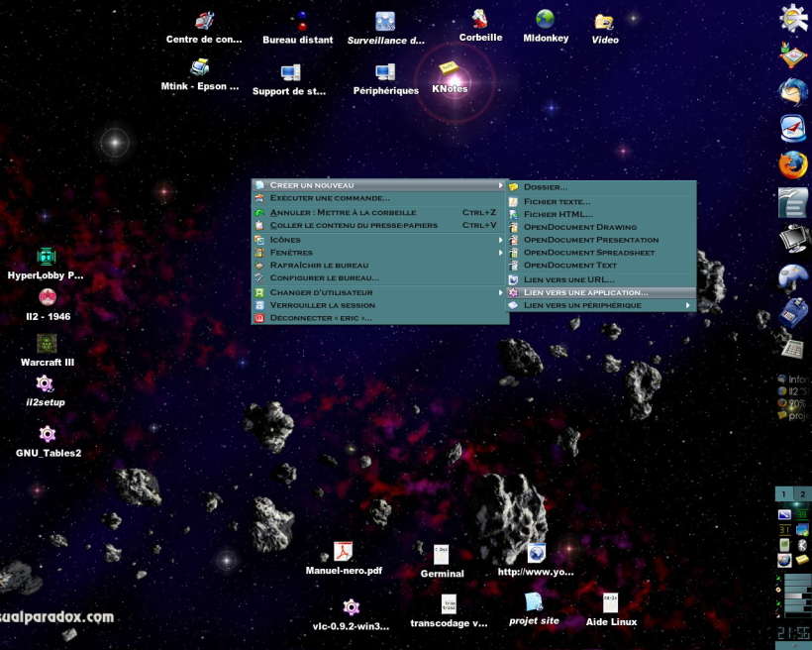Choose Lien vers une URL
The image size is (812, 650).
pos(601,279)
